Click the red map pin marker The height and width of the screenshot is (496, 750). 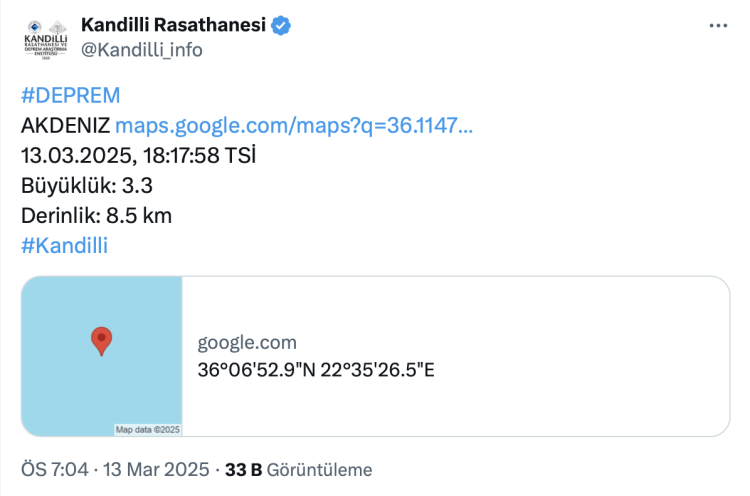tap(101, 341)
